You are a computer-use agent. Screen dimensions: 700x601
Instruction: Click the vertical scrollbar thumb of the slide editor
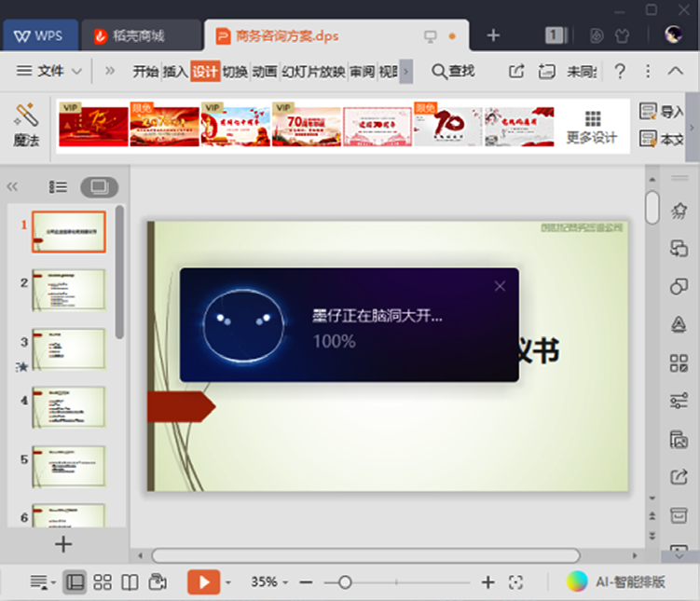[652, 208]
